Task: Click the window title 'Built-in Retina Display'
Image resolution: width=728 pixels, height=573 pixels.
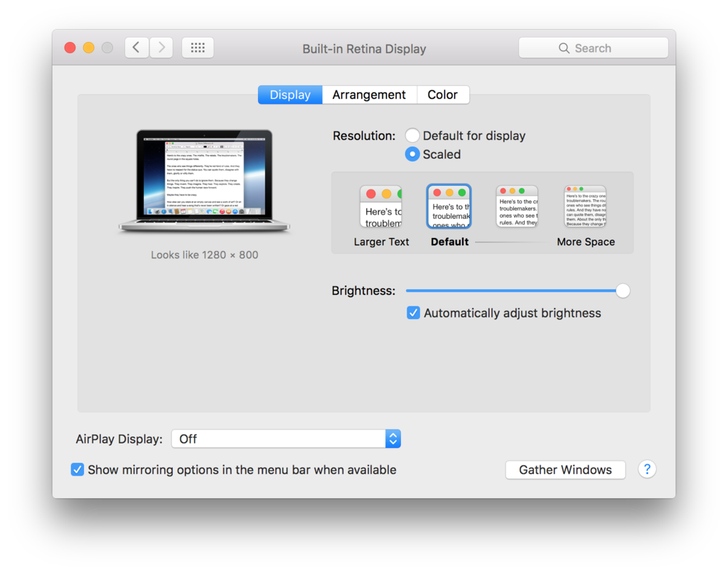Action: (364, 49)
